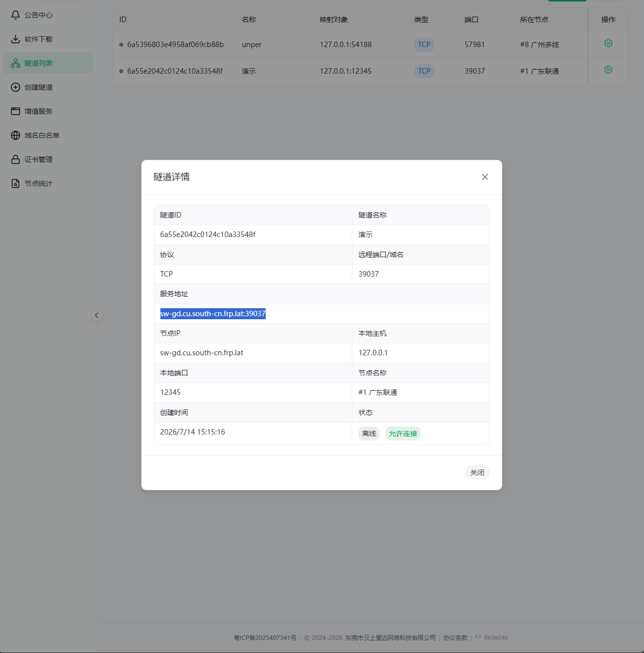The width and height of the screenshot is (644, 653).
Task: Click the TCP tag in the 演示 row
Action: 424,71
